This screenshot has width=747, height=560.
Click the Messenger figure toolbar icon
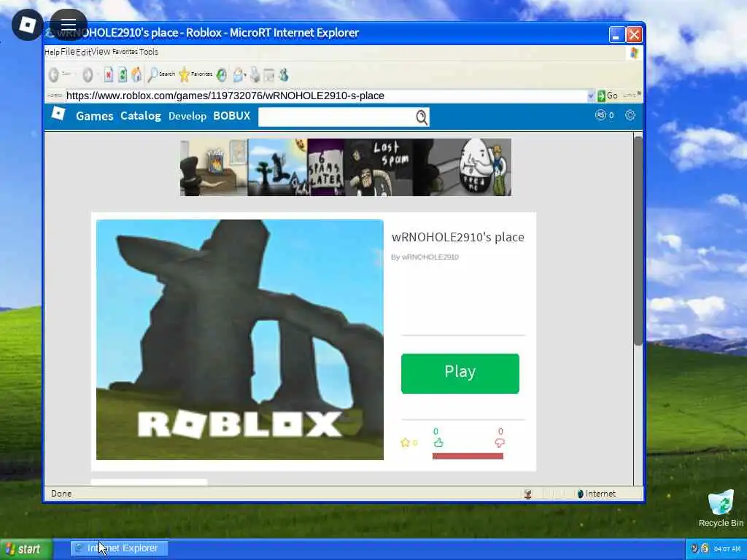click(x=284, y=75)
